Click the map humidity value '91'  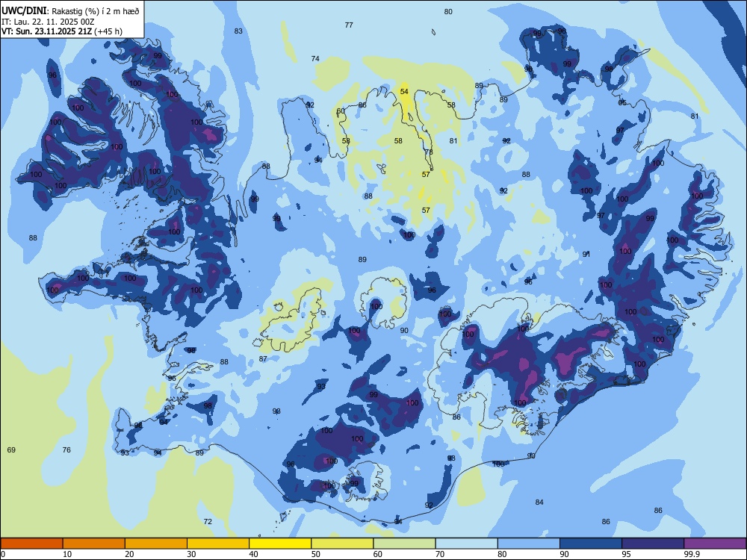(x=586, y=255)
